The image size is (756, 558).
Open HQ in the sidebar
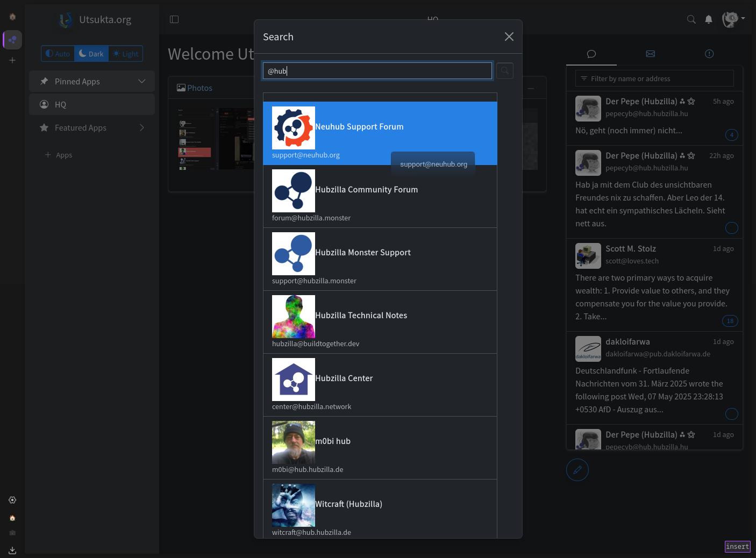(92, 104)
